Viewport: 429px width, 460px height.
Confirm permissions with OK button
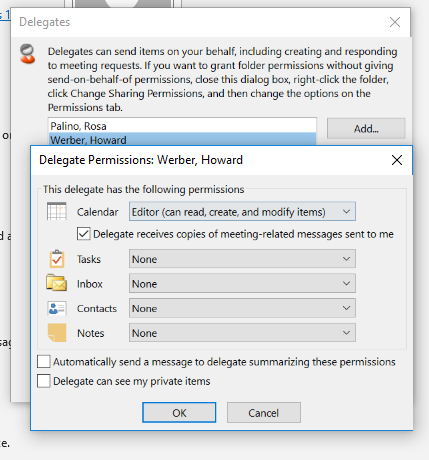pyautogui.click(x=179, y=413)
